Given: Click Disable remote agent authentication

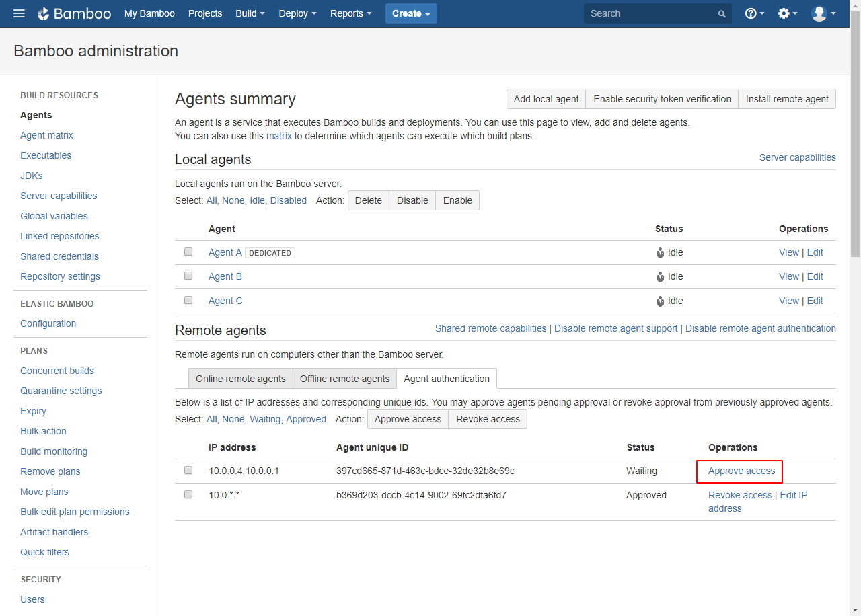Looking at the screenshot, I should (761, 328).
